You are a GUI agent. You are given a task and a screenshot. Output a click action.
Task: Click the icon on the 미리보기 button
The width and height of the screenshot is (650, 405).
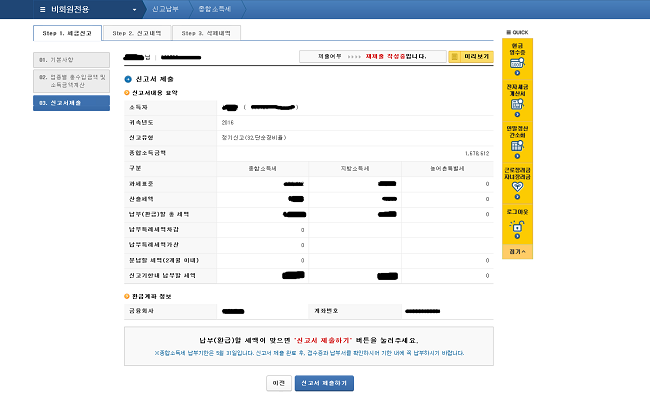pos(455,58)
